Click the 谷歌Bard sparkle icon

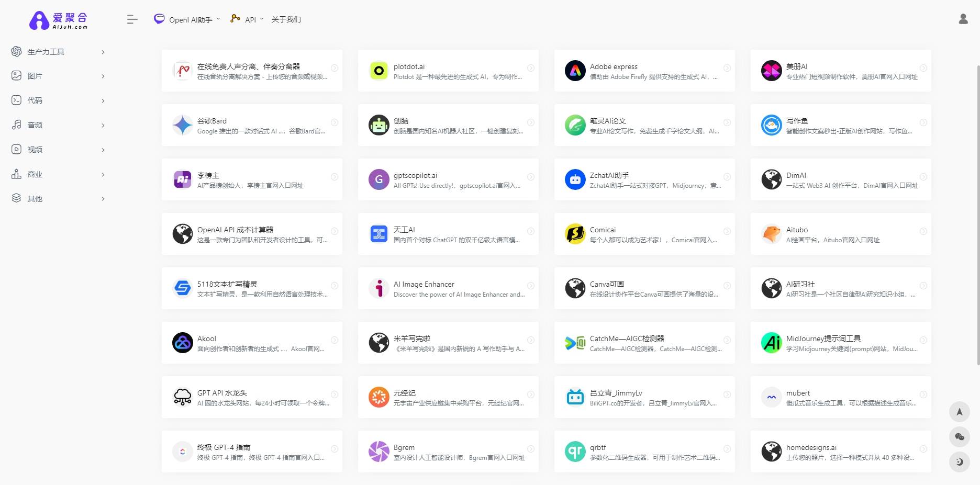[183, 125]
